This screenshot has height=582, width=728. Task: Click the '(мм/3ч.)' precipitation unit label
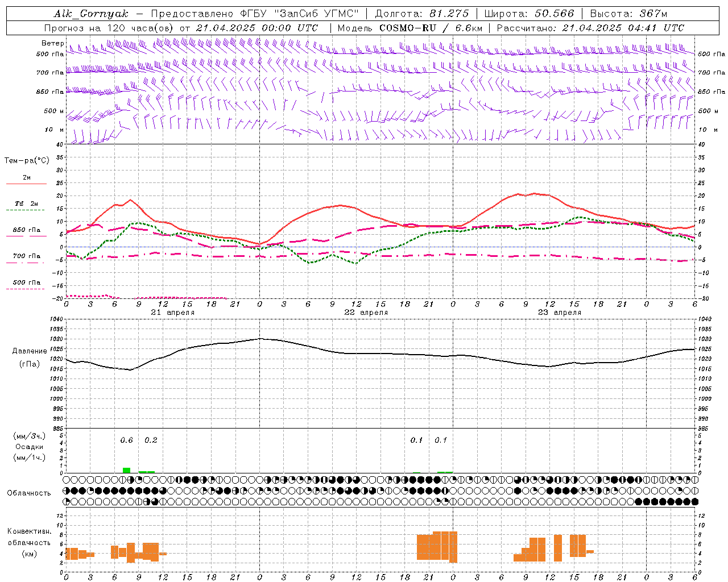(30, 436)
